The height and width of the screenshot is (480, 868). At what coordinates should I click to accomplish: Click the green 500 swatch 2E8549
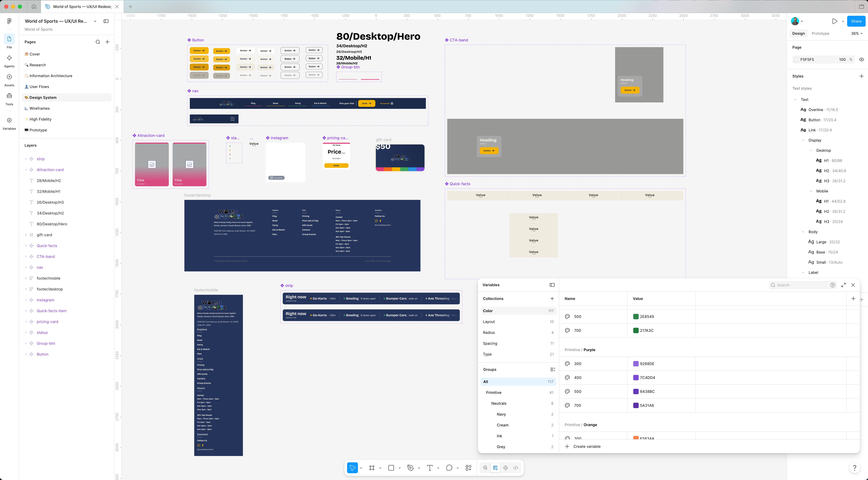[x=635, y=317]
